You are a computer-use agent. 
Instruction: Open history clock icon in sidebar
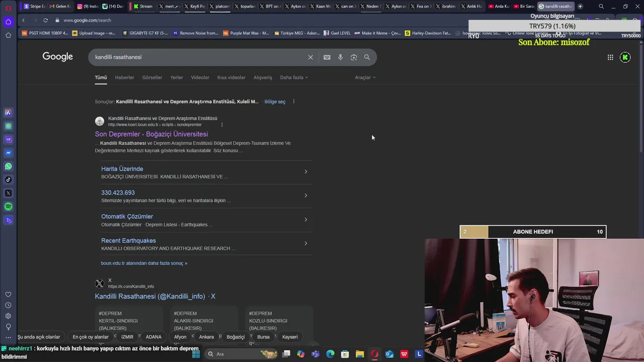(x=8, y=305)
